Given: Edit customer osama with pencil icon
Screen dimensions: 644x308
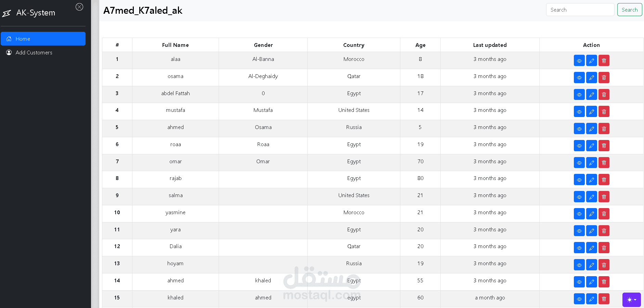Looking at the screenshot, I should pyautogui.click(x=591, y=78).
